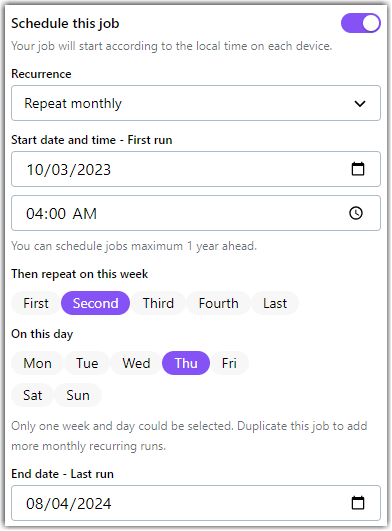Viewport: 392px width, 531px height.
Task: Click the 08/04/2024 end date field
Action: pos(196,503)
